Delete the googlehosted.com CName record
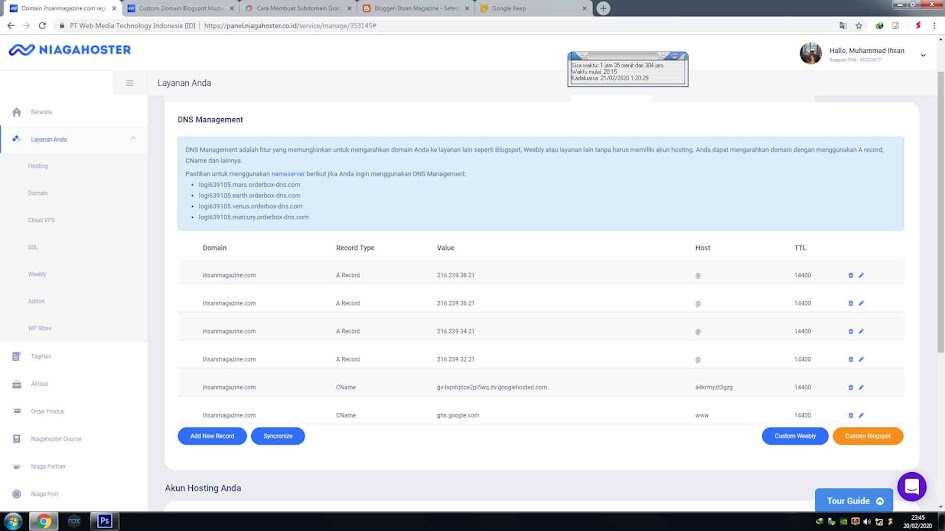Viewport: 945px width, 531px height. pyautogui.click(x=850, y=388)
